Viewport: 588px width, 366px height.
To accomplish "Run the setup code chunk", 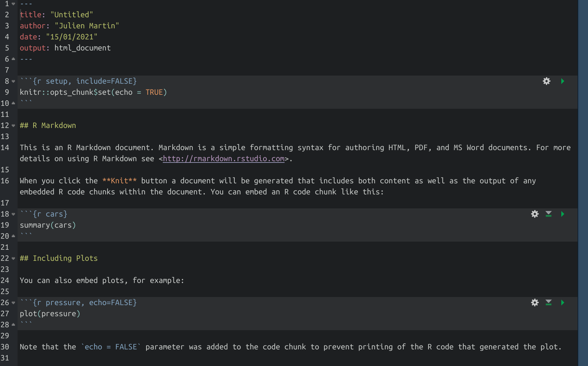I will (x=562, y=81).
